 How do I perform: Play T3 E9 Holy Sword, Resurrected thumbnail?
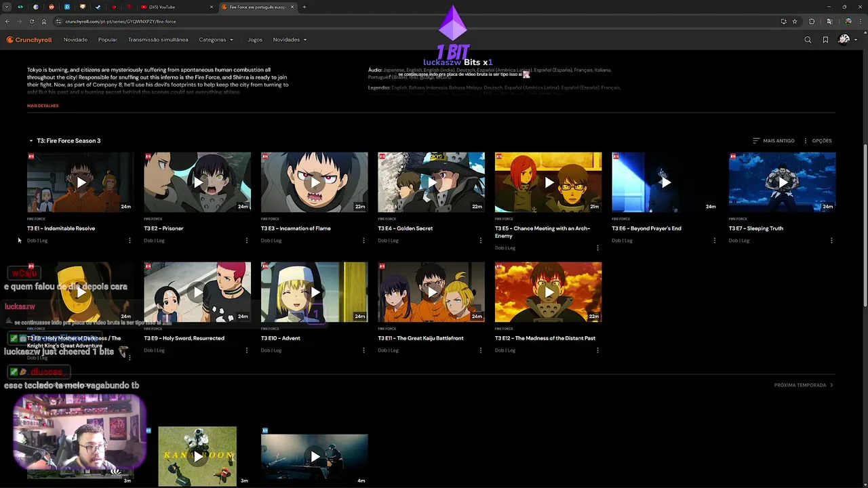click(197, 292)
